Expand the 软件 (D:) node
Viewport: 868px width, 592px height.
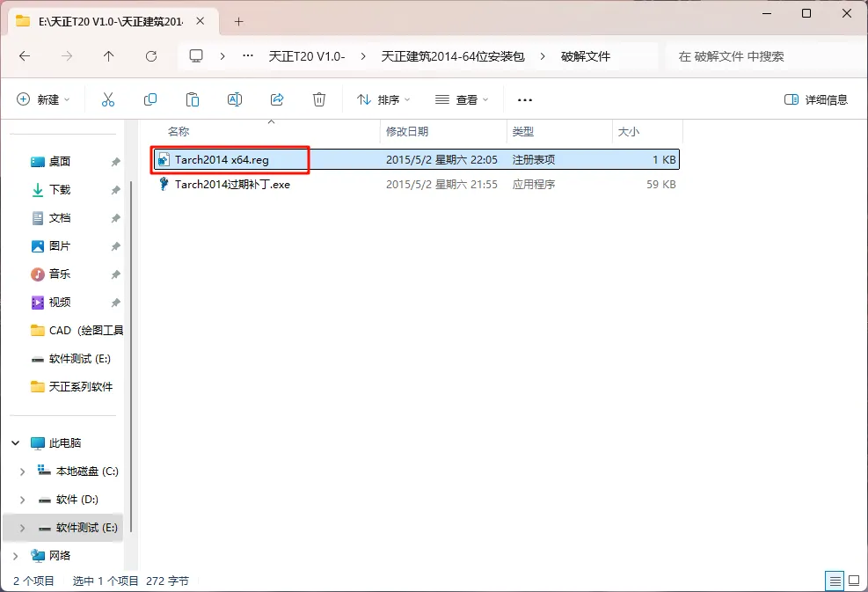pyautogui.click(x=22, y=500)
